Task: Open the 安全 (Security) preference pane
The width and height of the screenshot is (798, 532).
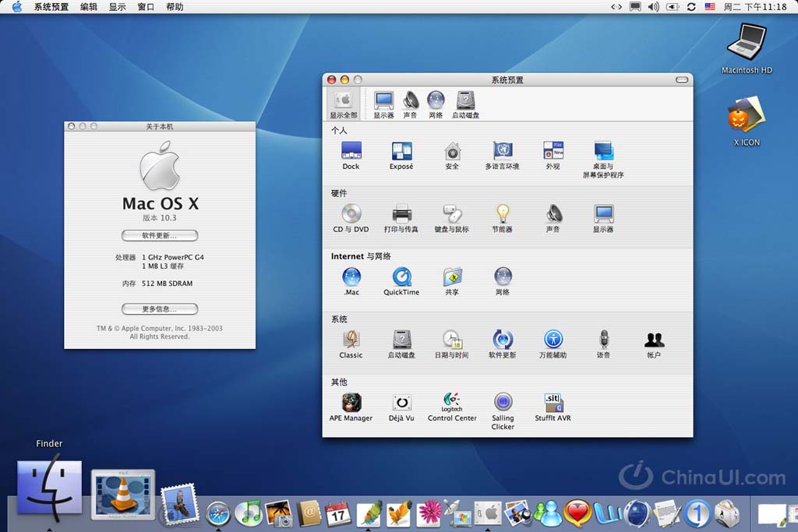Action: coord(452,156)
